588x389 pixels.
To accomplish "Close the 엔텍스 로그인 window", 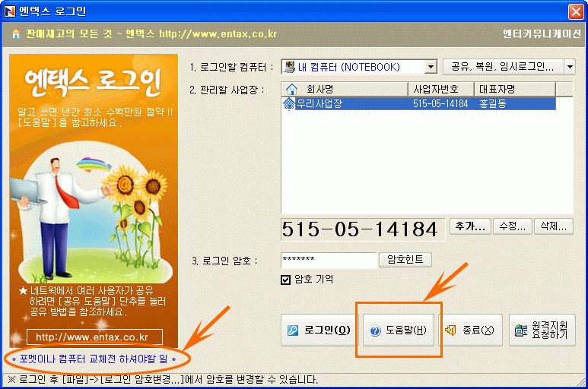I will (x=576, y=11).
